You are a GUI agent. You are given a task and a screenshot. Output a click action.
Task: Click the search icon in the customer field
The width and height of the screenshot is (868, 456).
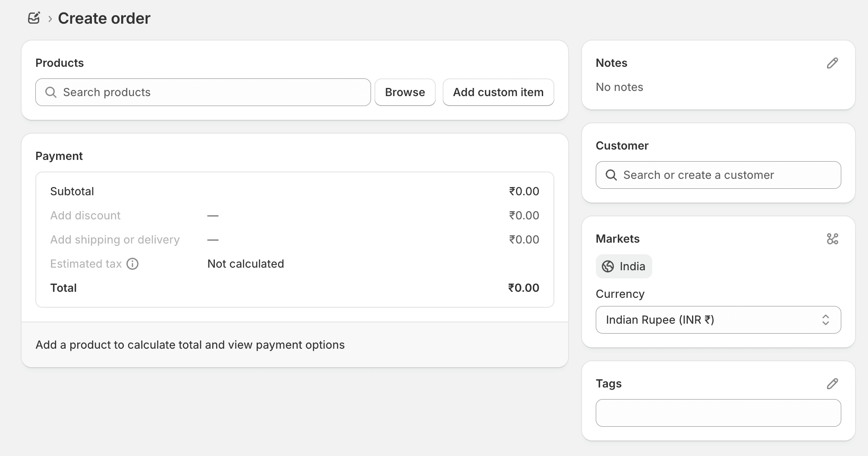pos(611,175)
